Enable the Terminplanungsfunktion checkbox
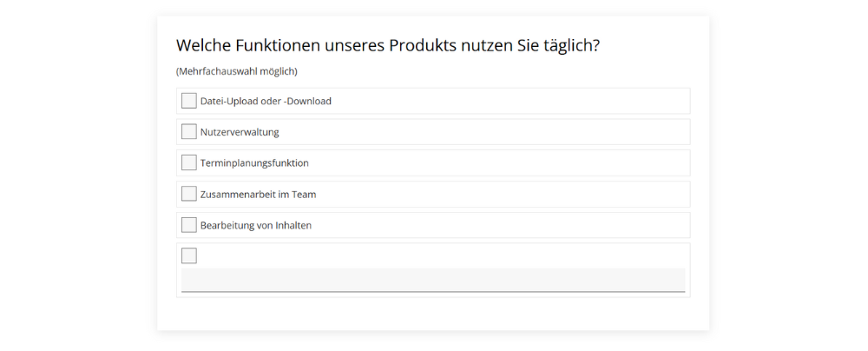868x351 pixels. (189, 162)
